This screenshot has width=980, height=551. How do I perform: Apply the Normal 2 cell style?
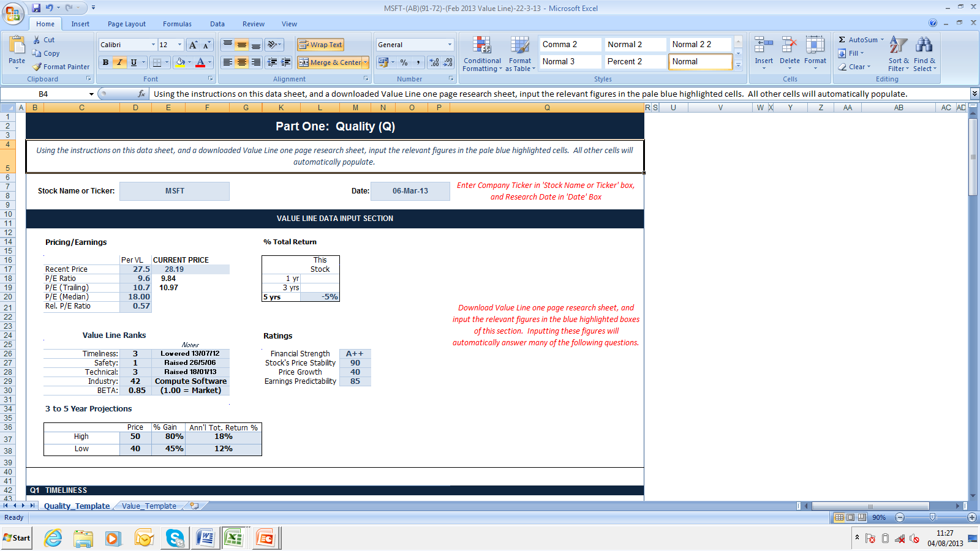(x=634, y=44)
